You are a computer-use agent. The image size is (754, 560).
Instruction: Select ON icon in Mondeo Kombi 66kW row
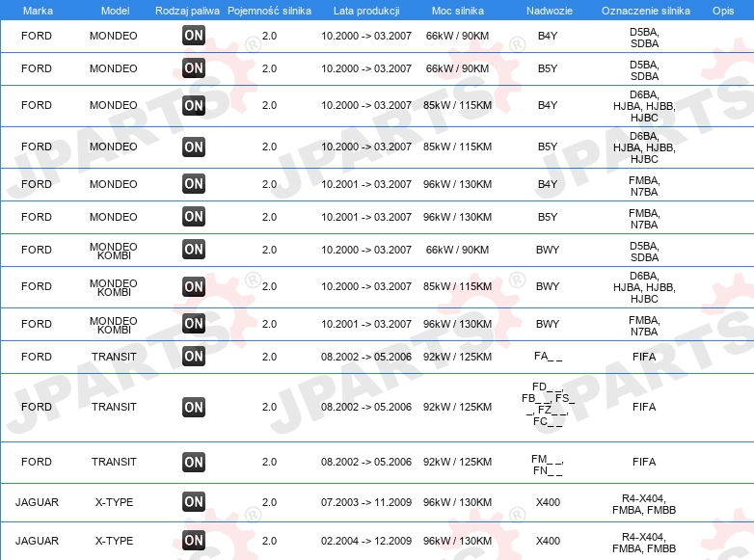[x=194, y=249]
